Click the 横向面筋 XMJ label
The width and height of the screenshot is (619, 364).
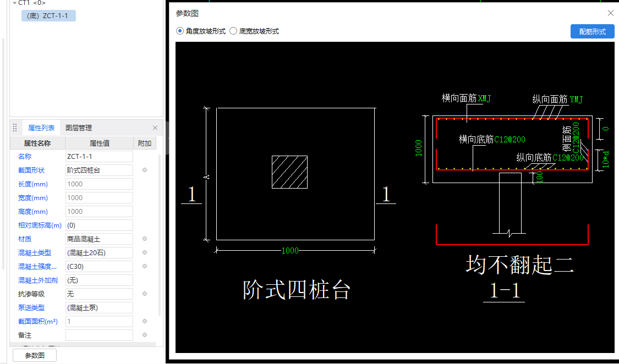point(466,98)
